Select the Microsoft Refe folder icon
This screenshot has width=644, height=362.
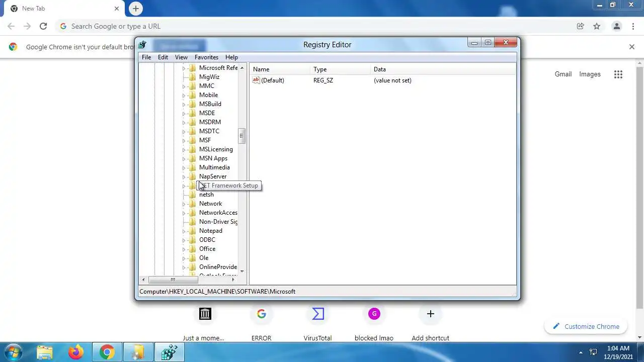click(192, 68)
